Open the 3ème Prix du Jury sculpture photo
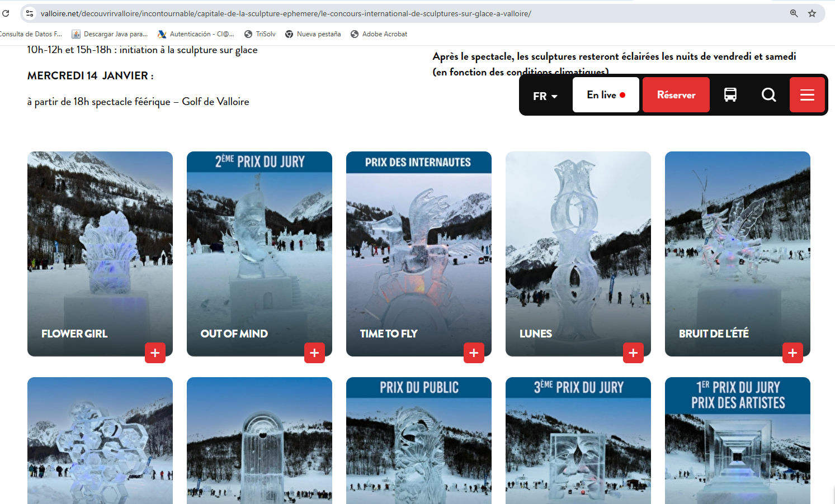 [x=578, y=441]
